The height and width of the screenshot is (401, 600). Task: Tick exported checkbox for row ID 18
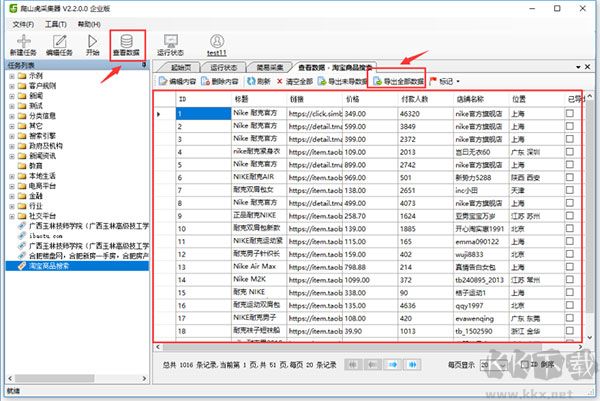(x=570, y=330)
